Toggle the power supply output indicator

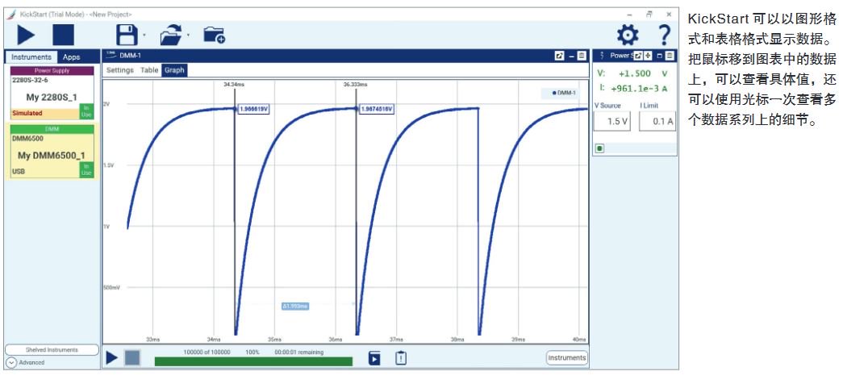click(600, 148)
